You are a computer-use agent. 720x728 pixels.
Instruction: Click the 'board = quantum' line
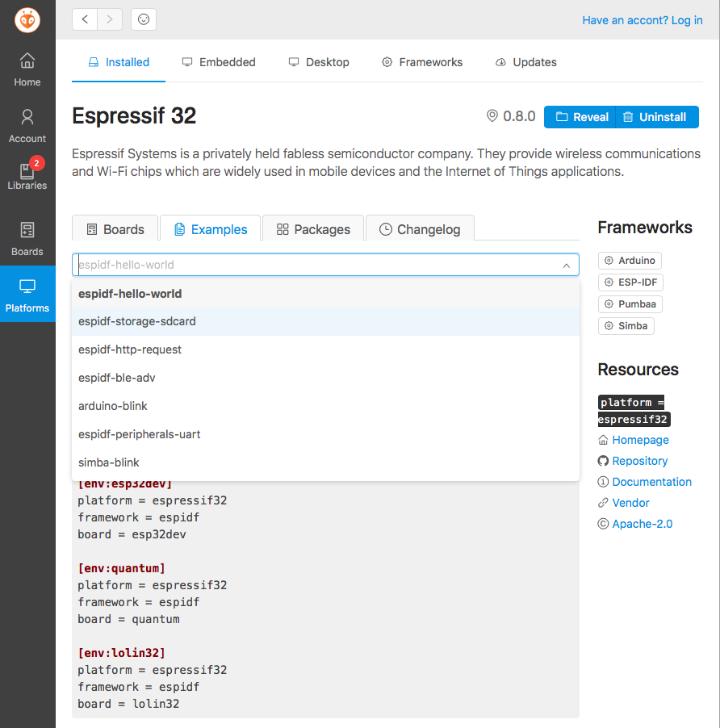(128, 619)
